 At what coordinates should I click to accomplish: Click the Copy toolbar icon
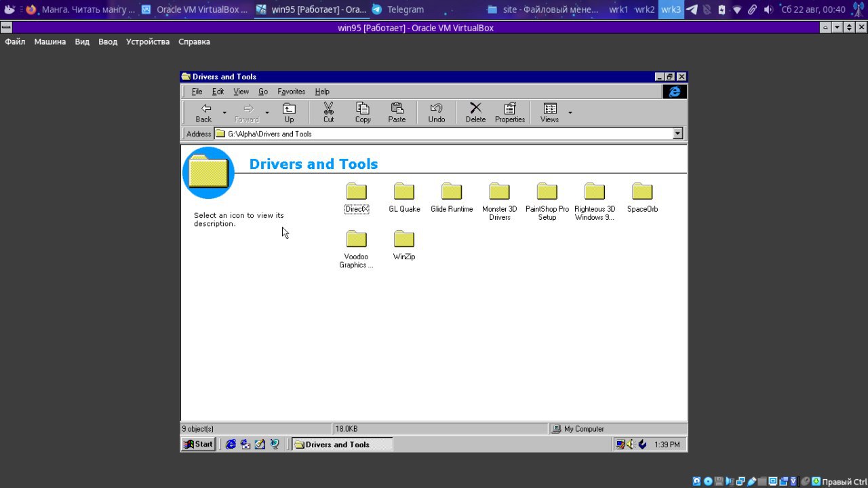click(363, 113)
